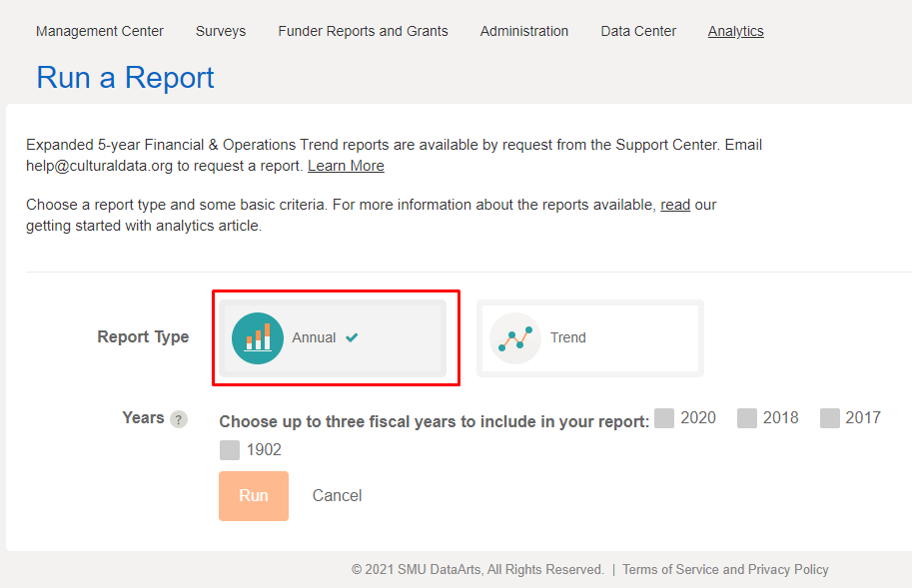Select the Trend report type card
912x588 pixels.
coord(589,338)
